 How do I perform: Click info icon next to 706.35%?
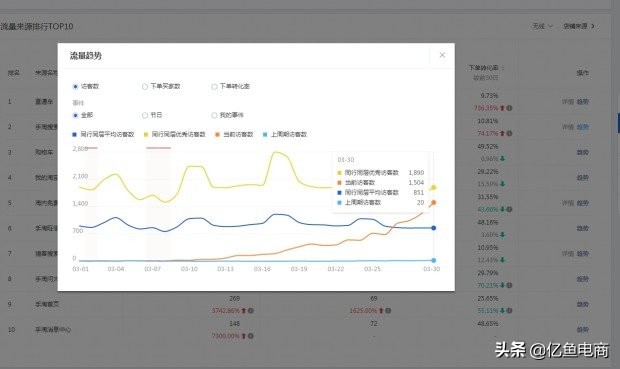[509, 108]
